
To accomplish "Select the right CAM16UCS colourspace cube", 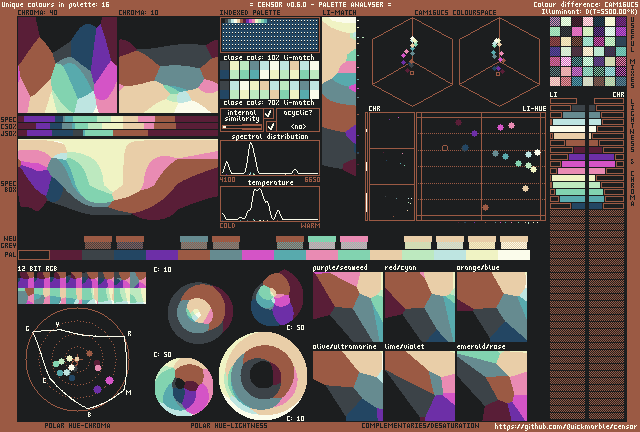I will (x=499, y=60).
